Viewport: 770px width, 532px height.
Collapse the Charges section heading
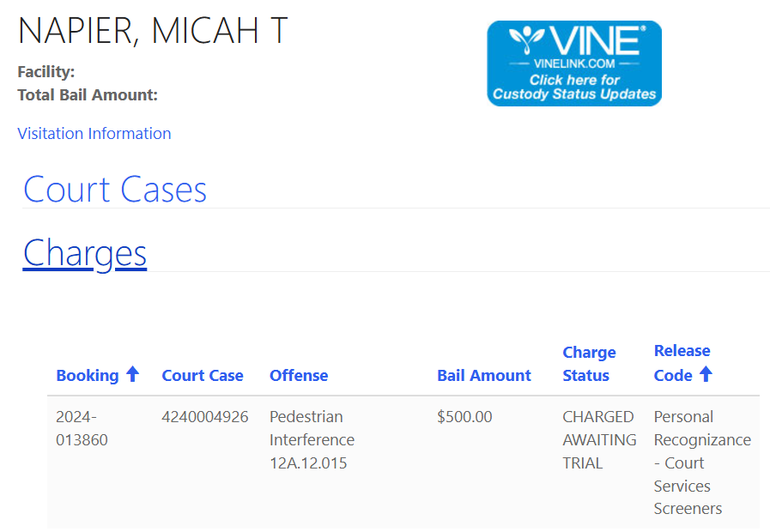tap(85, 253)
